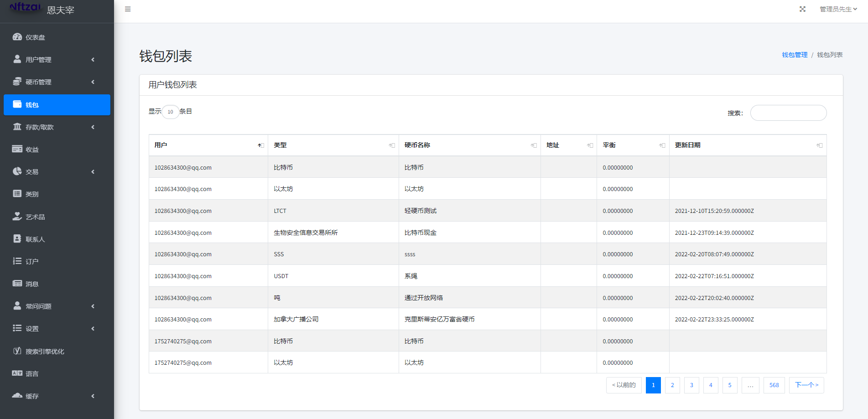Jump to last page 568
The image size is (868, 419).
(774, 385)
